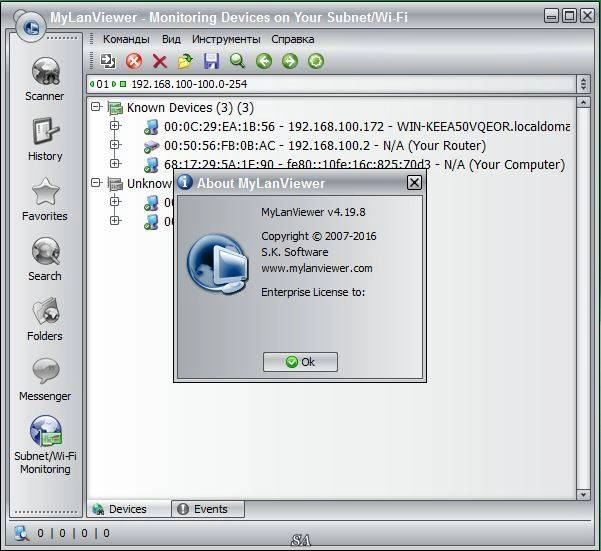The width and height of the screenshot is (601, 551).
Task: Close the About MyLanViewer dialog
Action: point(414,182)
